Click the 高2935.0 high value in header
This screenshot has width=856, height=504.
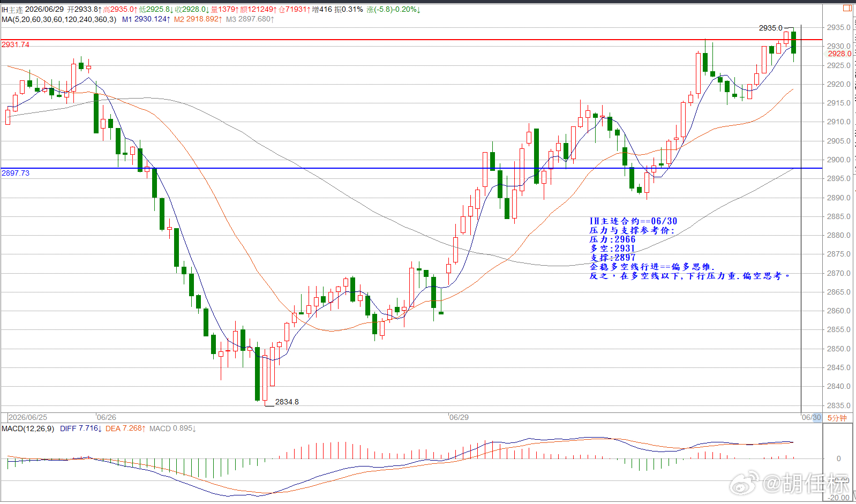coord(121,10)
